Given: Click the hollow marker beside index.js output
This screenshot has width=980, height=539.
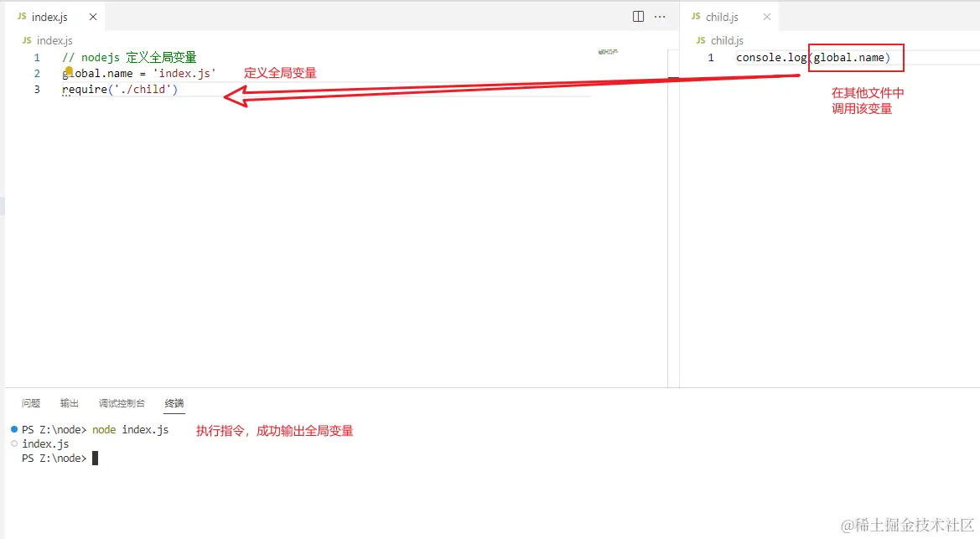Looking at the screenshot, I should point(14,444).
